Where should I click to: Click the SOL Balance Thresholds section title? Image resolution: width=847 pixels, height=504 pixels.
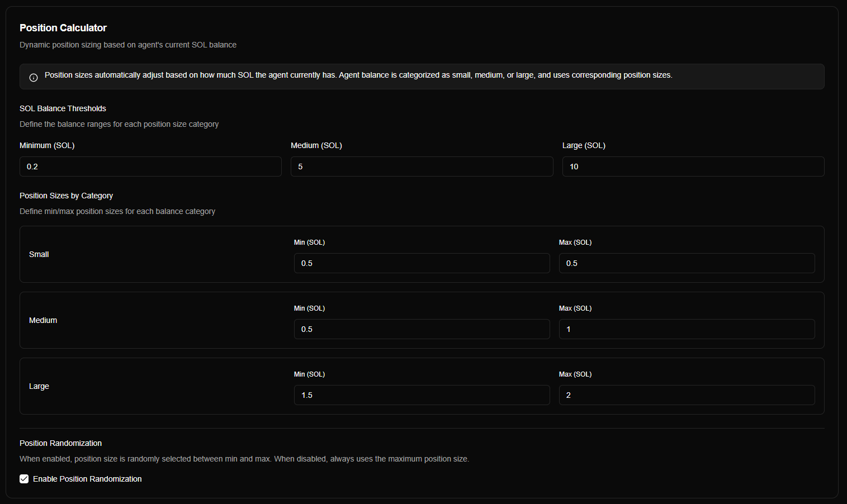[63, 108]
